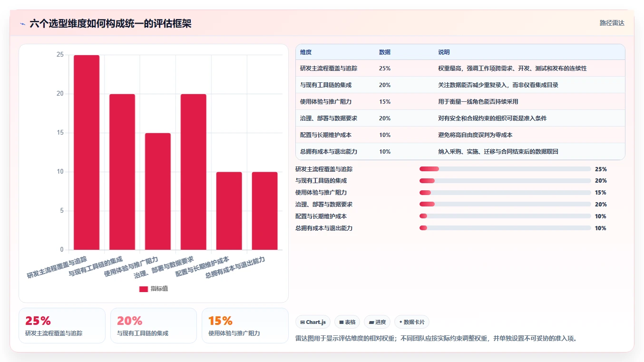
Task: Select description 对有安全和合规约束的组织可能是准入条件
Action: (492, 118)
